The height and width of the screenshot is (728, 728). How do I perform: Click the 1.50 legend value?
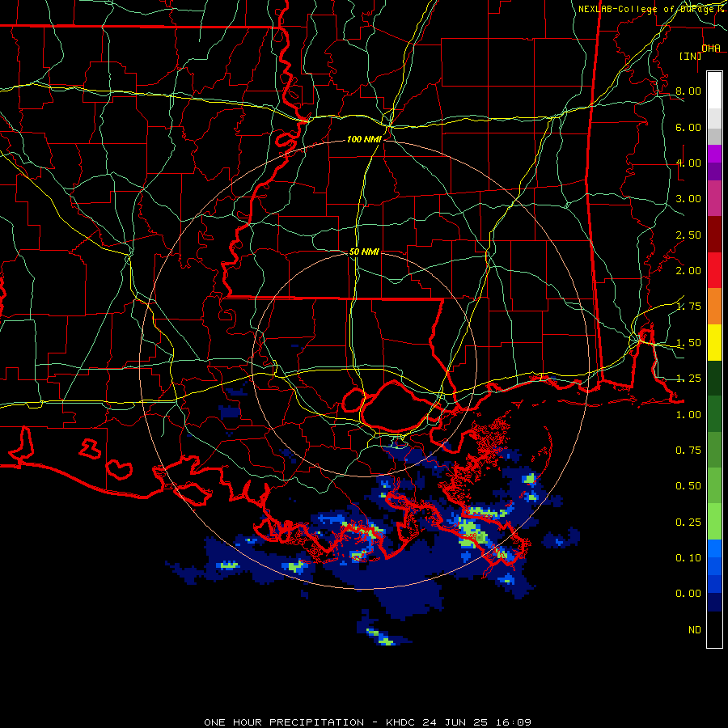pyautogui.click(x=688, y=343)
